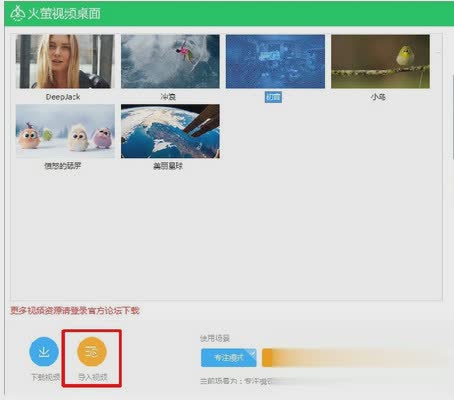Image resolution: width=454 pixels, height=400 pixels.
Task: Click the 当前场景为 status text
Action: (x=236, y=381)
